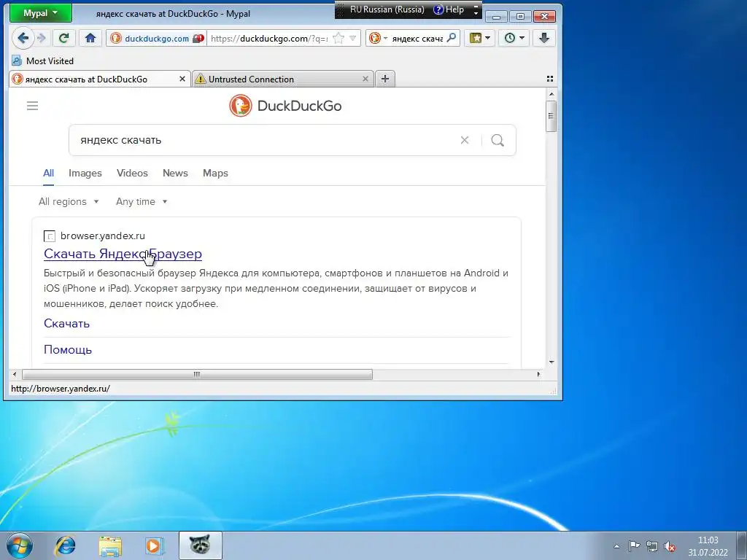This screenshot has height=560, width=747.
Task: Open the history clock dropdown button
Action: [x=514, y=38]
